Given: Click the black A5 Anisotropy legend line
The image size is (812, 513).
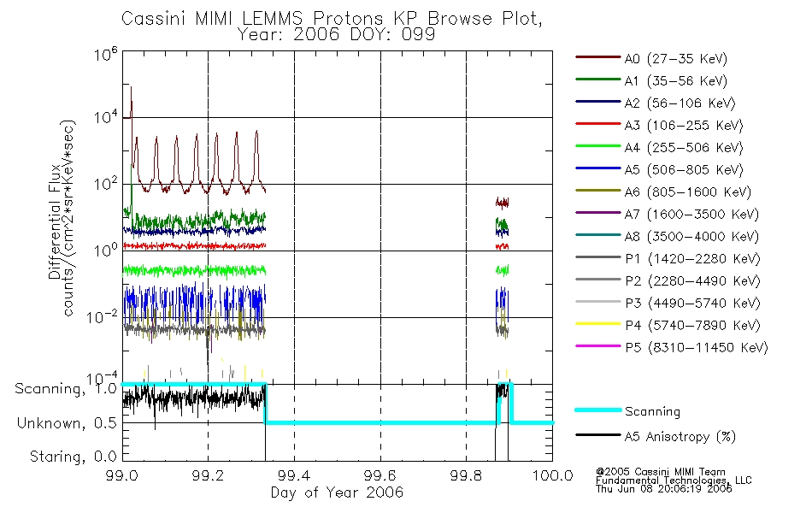Looking at the screenshot, I should coord(597,434).
